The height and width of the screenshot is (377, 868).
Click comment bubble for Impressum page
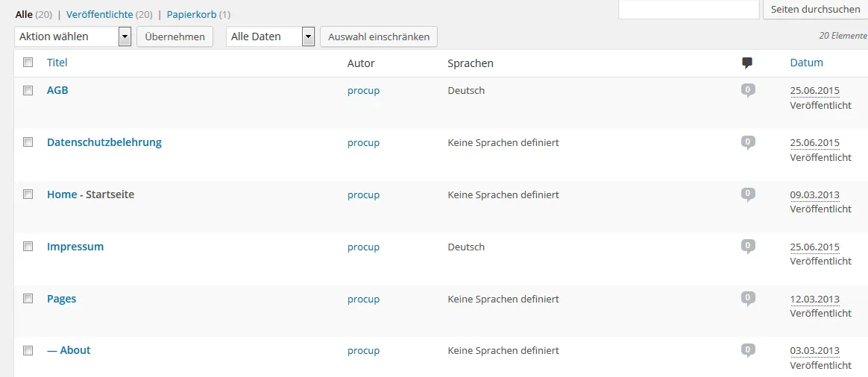pyautogui.click(x=748, y=246)
